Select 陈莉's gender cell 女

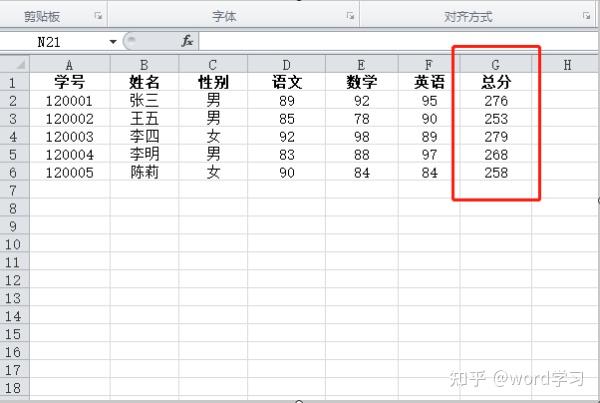tap(213, 172)
